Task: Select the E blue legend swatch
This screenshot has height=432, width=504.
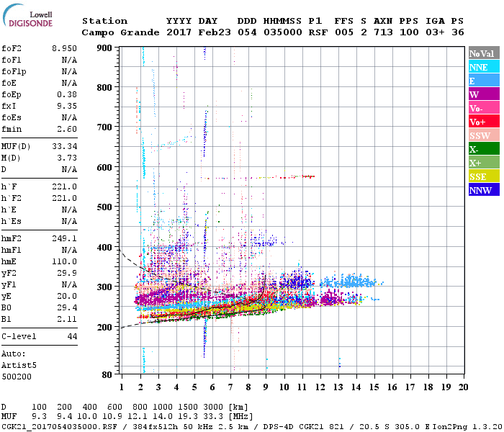Action: point(484,81)
